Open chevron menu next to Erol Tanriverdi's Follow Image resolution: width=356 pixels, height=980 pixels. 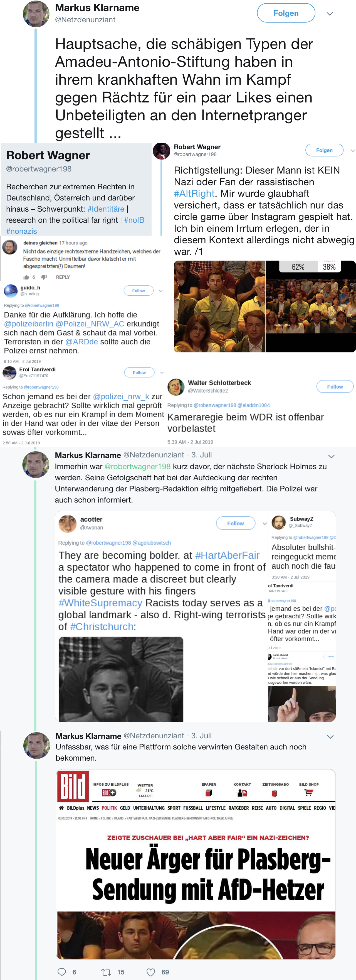click(162, 373)
